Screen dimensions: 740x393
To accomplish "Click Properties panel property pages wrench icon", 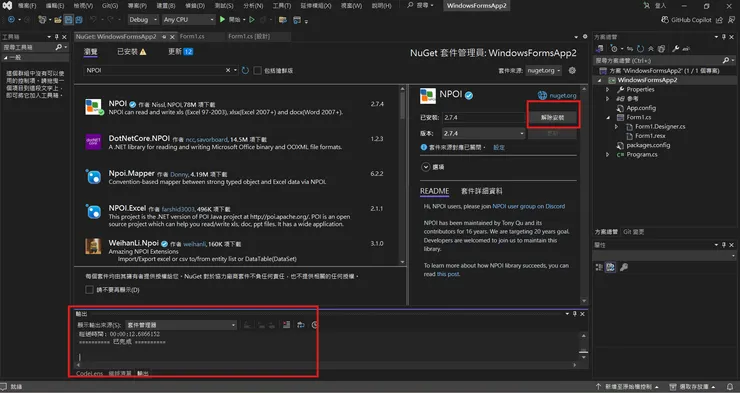I will [x=624, y=267].
